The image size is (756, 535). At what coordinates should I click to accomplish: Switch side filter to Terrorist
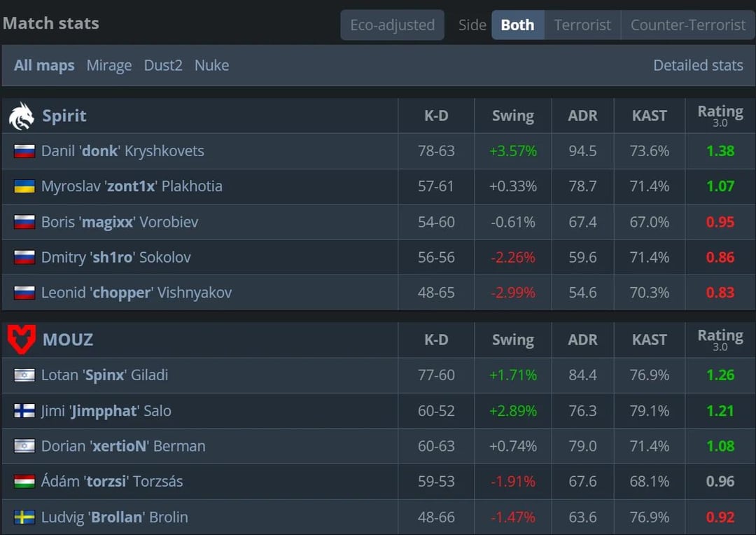(x=582, y=25)
